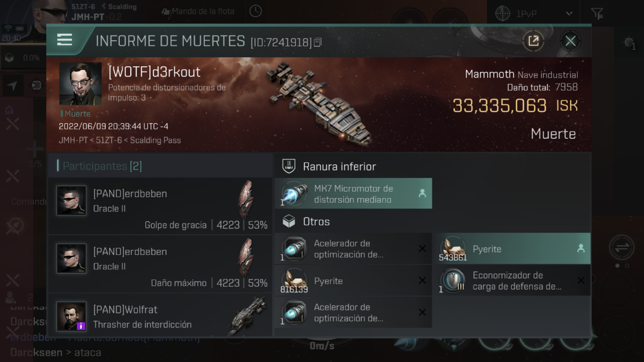Select the Pyerite 816139 destroyed item
Screen dimensions: 644x362
[353, 281]
